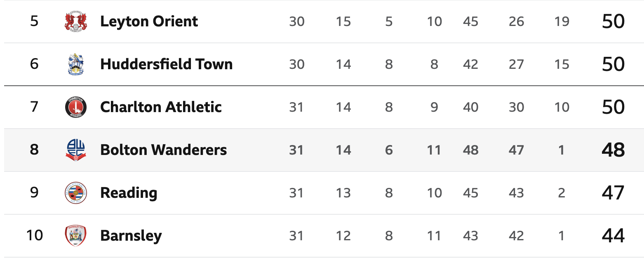This screenshot has width=644, height=258.
Task: Click Bolton Wanderers' 48 points total
Action: pos(613,150)
